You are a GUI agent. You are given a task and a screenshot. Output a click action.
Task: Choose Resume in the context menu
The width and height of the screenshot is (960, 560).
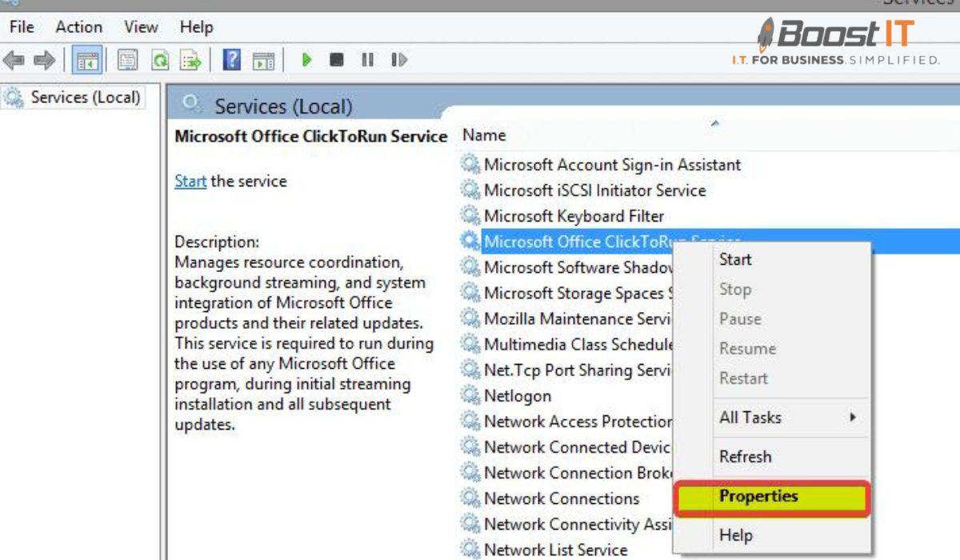pos(747,348)
